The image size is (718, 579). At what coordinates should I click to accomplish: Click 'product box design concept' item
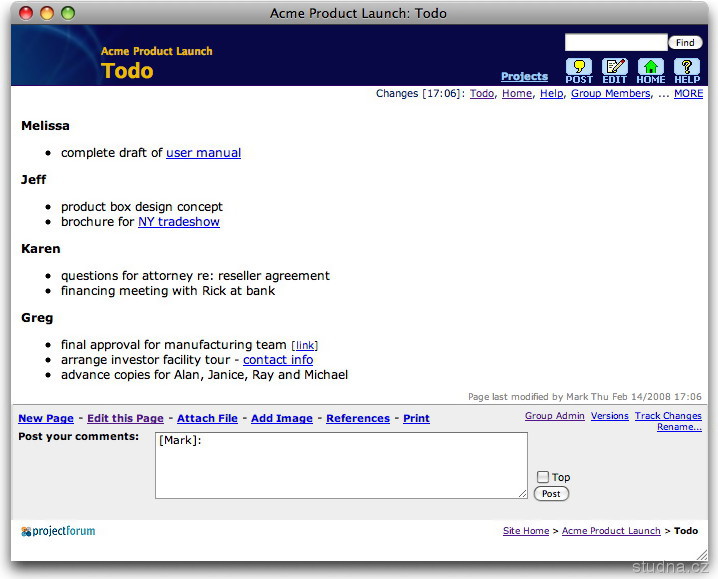tap(142, 207)
